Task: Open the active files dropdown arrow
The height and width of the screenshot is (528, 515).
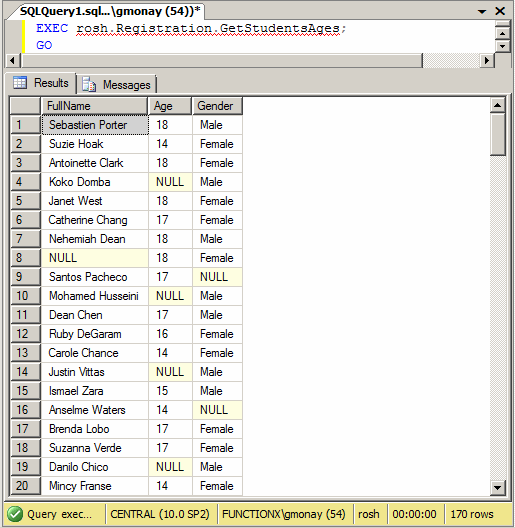Action: (482, 12)
